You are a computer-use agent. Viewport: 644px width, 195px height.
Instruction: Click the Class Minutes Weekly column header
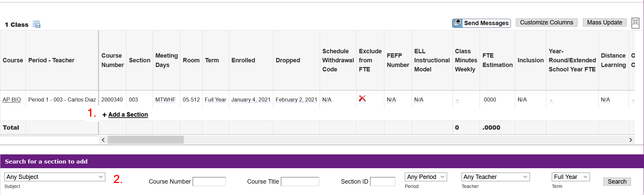(466, 60)
